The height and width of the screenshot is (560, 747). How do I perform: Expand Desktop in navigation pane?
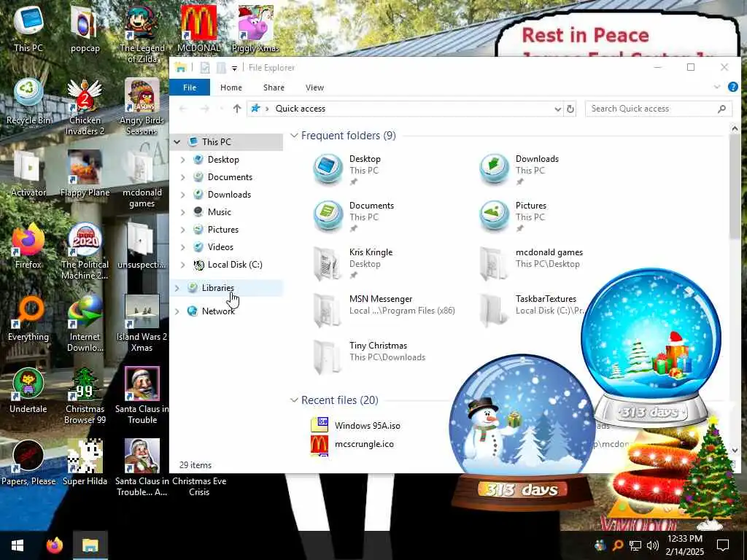point(183,160)
